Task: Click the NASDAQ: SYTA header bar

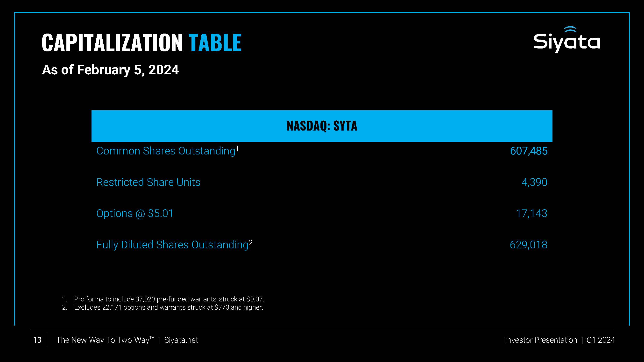Action: [x=322, y=126]
